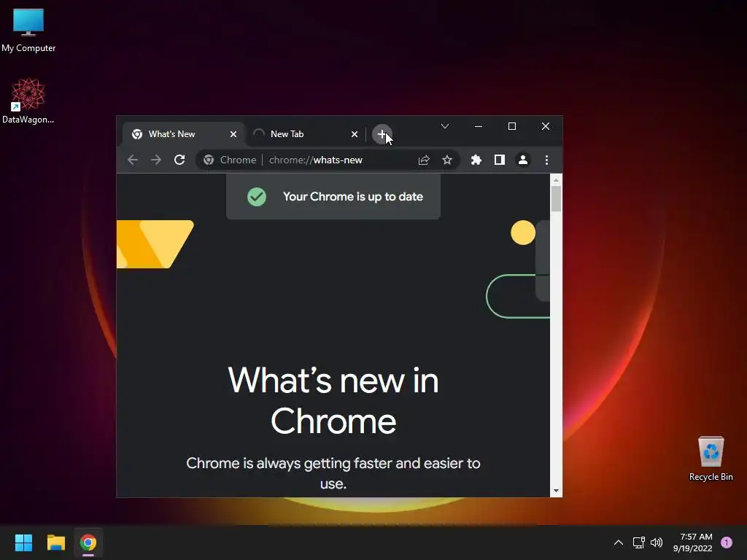Open the clock showing 7:57 AM
This screenshot has width=747, height=560.
click(693, 542)
